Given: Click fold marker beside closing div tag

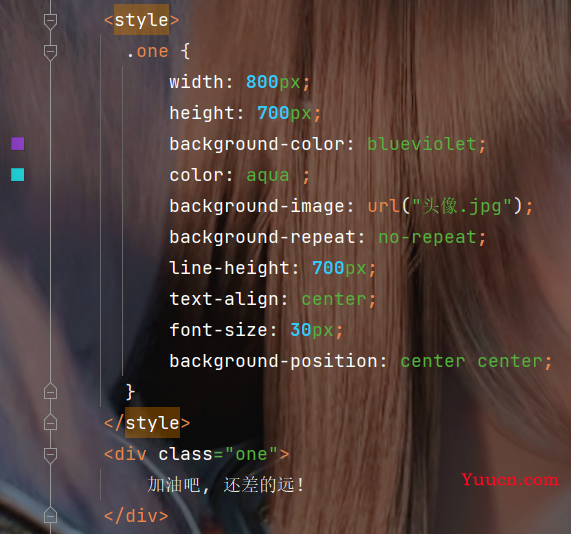Looking at the screenshot, I should point(50,515).
